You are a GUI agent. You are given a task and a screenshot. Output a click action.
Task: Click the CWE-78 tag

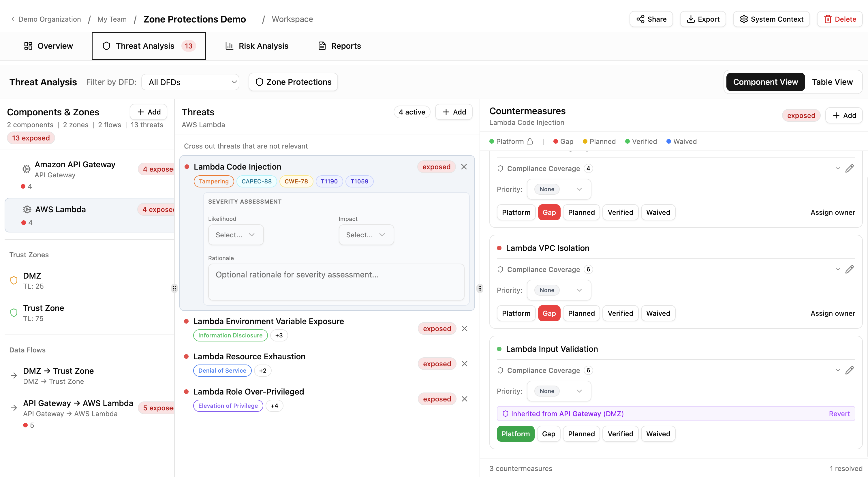(296, 181)
